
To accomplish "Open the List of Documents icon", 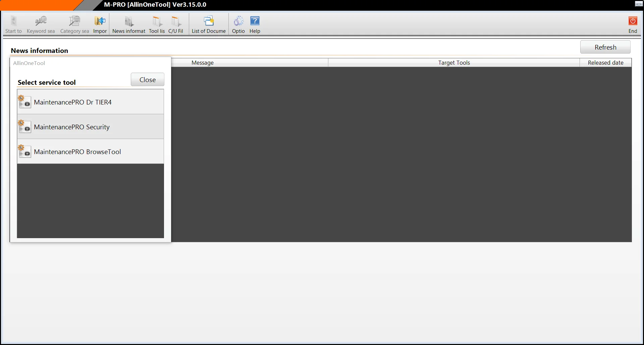I will (x=209, y=21).
